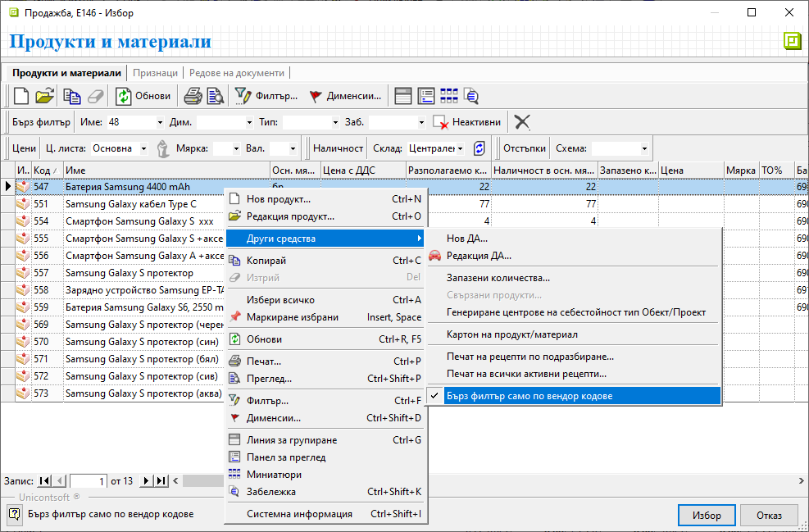Go to next record navigation arrow
Viewport: 809px width, 532px height.
[146, 480]
